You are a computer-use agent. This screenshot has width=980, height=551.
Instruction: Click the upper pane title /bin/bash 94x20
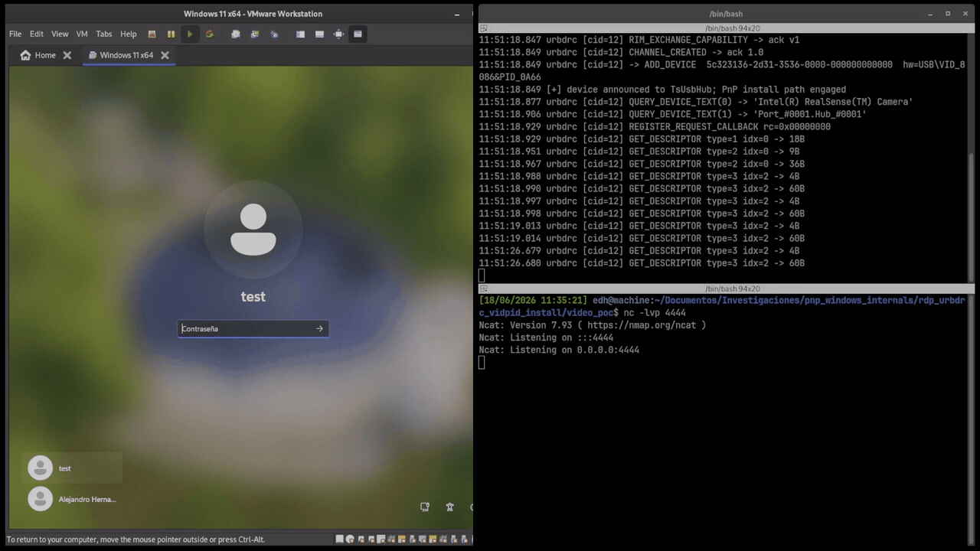pos(732,28)
